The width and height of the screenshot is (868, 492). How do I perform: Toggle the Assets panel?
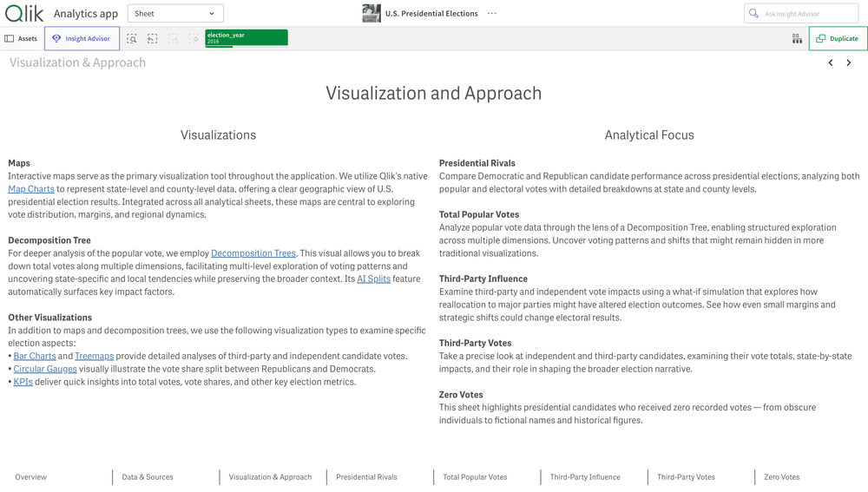22,39
